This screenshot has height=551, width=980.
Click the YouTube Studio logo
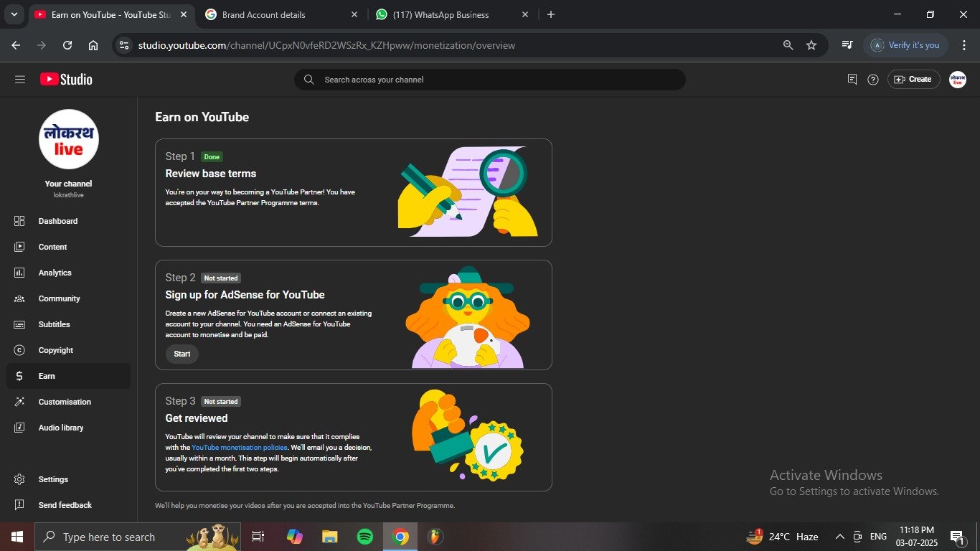coord(66,80)
